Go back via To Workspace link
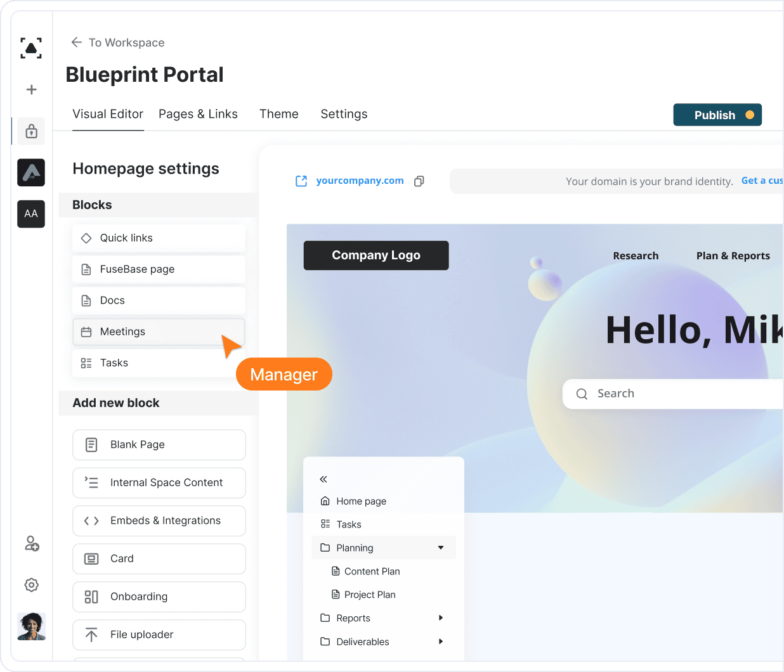The width and height of the screenshot is (784, 672). point(118,42)
